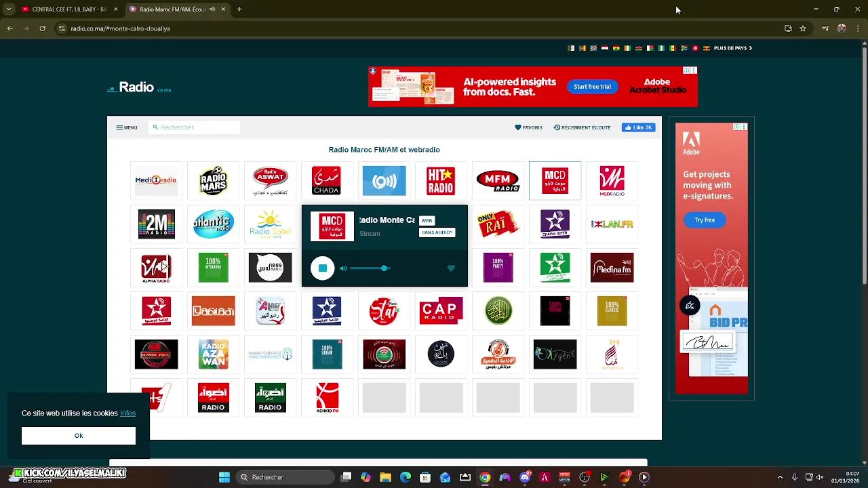Open the Medi1 Radio station tile
Screen dimensions: 868x488
157,181
